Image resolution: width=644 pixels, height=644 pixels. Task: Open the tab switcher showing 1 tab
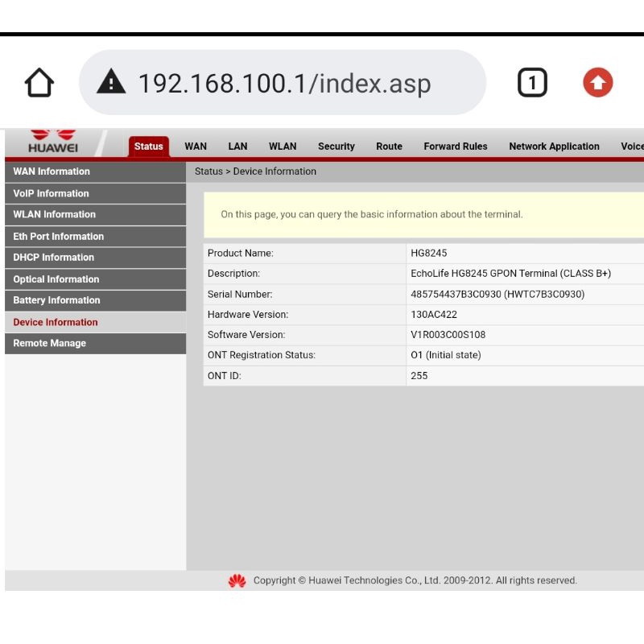point(531,83)
